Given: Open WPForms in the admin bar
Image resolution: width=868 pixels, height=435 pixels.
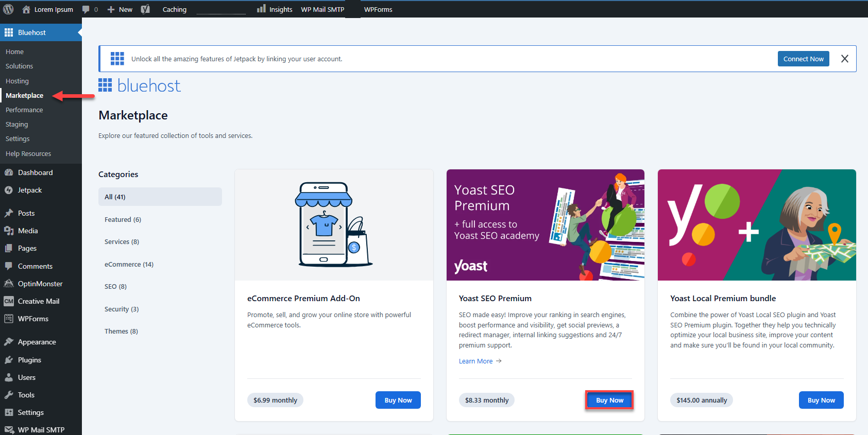Looking at the screenshot, I should tap(378, 9).
